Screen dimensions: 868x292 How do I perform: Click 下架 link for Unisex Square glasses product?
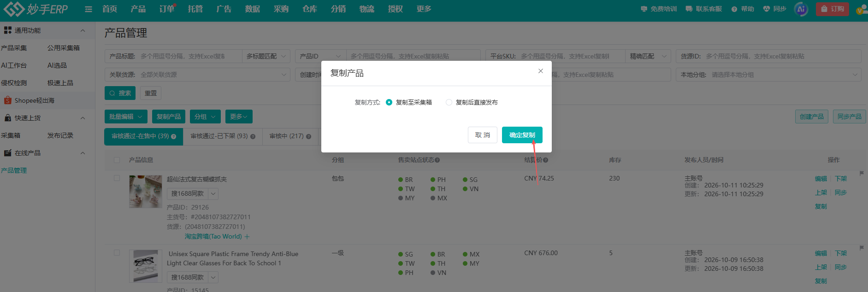[x=841, y=253]
